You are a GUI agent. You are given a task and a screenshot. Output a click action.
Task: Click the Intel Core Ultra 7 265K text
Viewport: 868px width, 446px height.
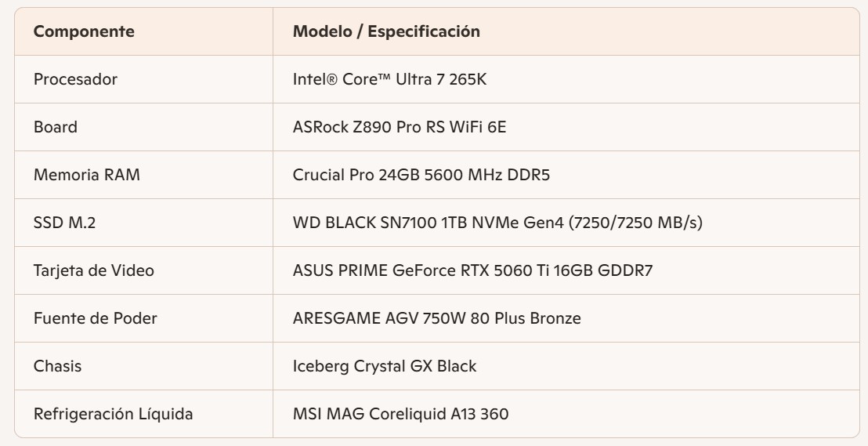pyautogui.click(x=391, y=79)
